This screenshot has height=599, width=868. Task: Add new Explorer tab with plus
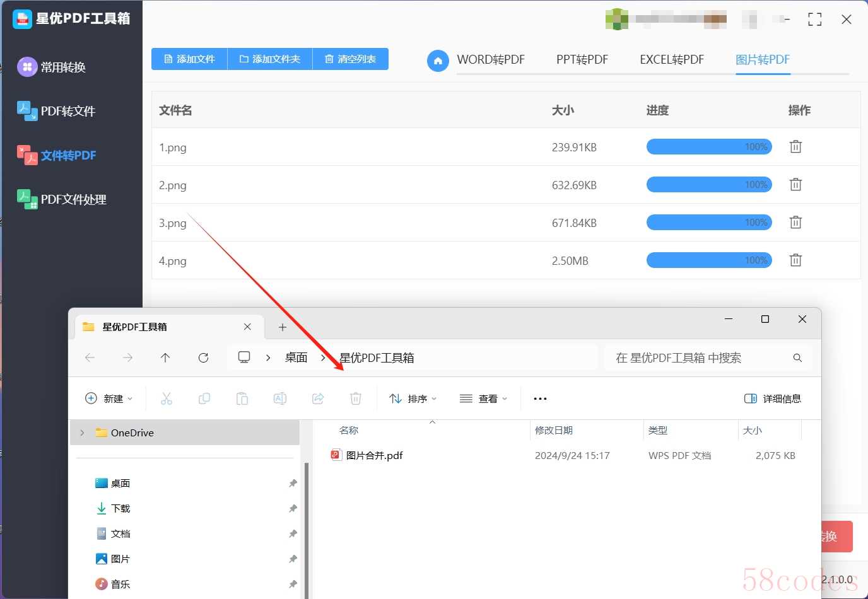(283, 327)
